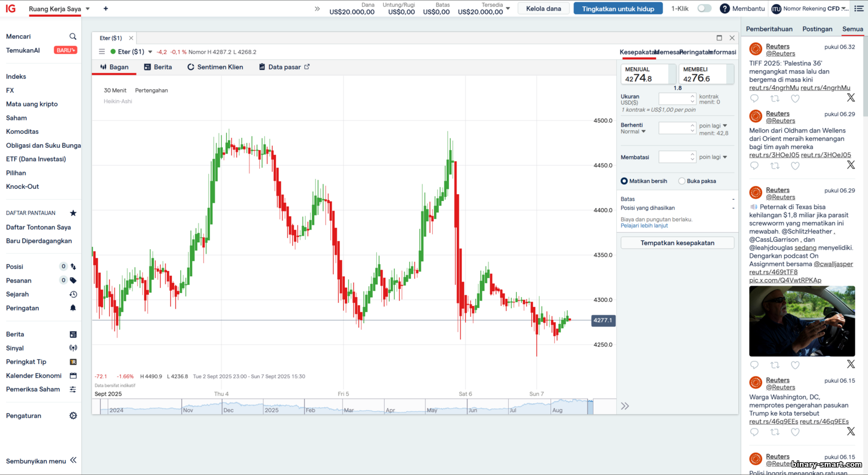Open the Normal stop type dropdown
868x475 pixels.
coord(643,131)
